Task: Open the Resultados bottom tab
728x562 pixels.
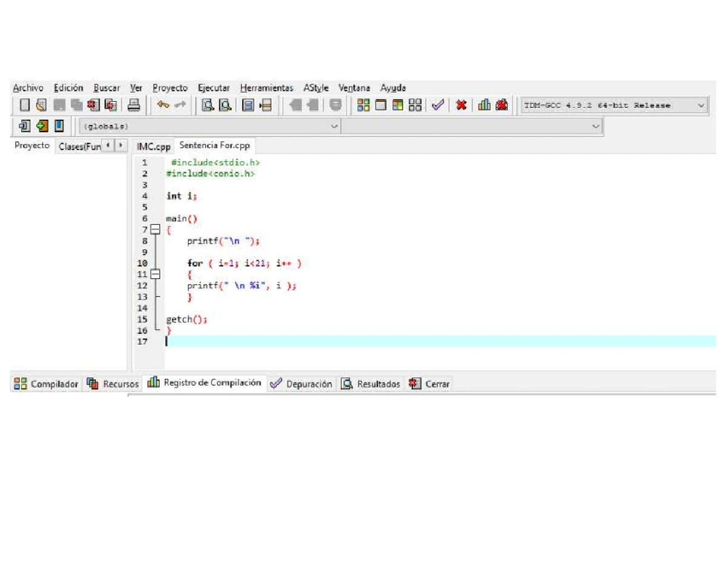Action: (371, 384)
